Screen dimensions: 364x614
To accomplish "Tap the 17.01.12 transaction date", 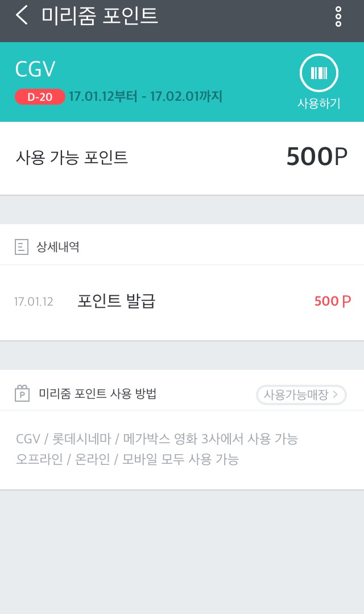I will click(x=34, y=302).
